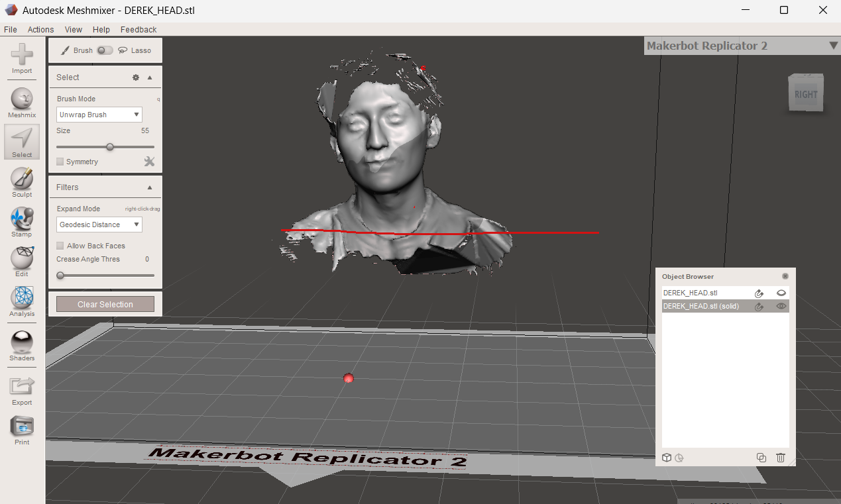Expand the Makerbot Replicator 2 printer dropdown

coord(833,46)
